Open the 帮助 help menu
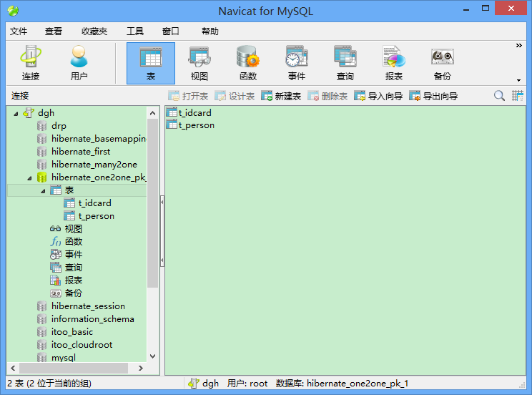The height and width of the screenshot is (395, 532). tap(210, 31)
